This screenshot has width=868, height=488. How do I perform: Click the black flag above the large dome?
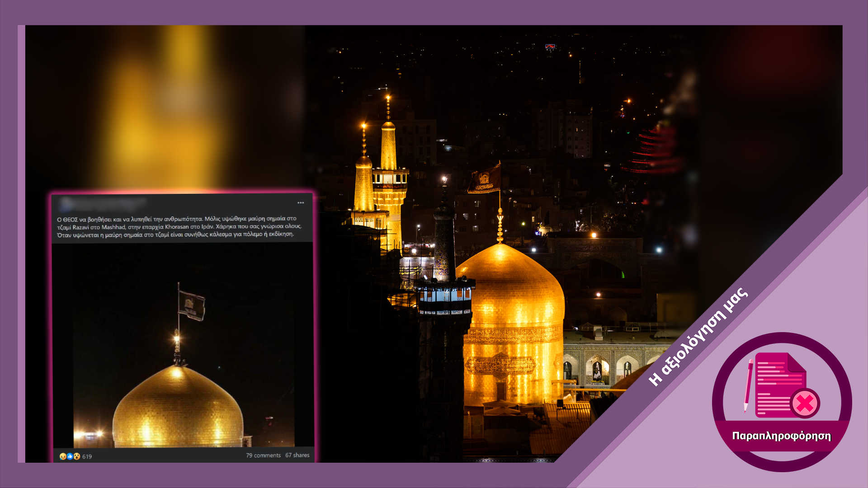click(x=484, y=180)
